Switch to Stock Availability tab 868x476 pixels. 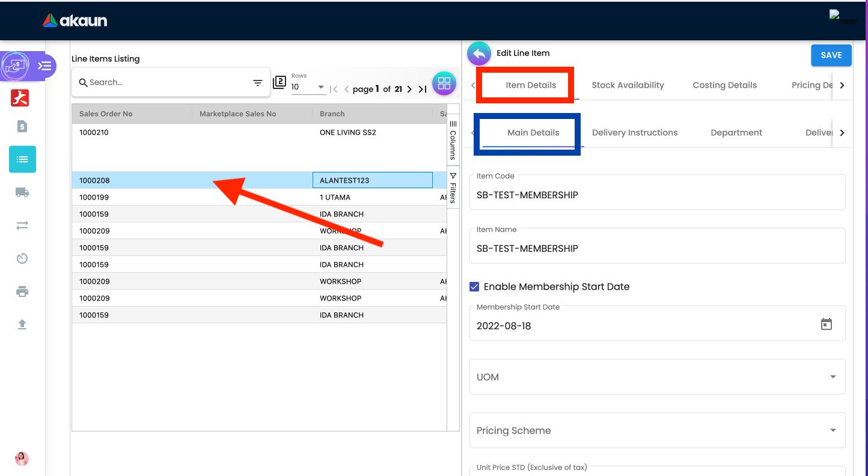point(628,85)
